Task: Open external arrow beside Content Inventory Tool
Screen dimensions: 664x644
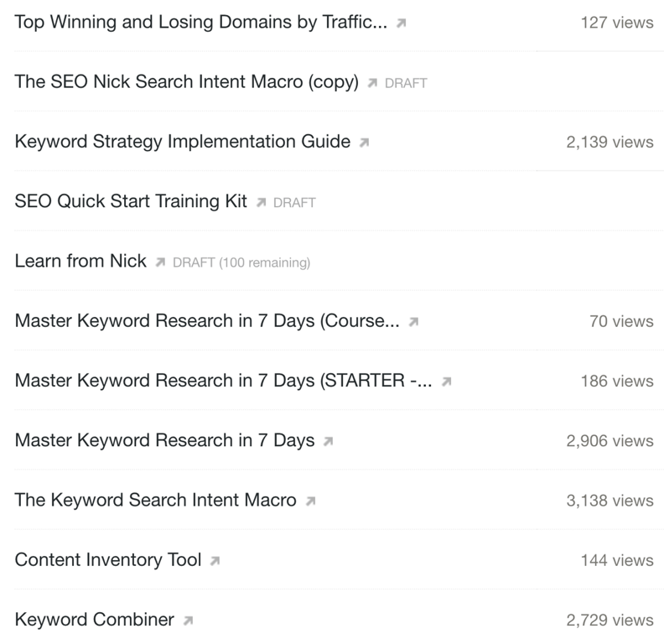Action: [x=215, y=561]
